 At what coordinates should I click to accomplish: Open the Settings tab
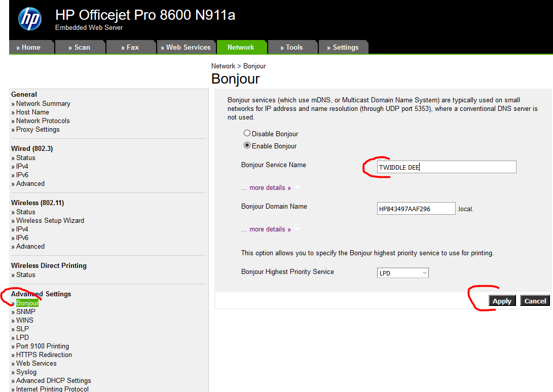tap(344, 47)
